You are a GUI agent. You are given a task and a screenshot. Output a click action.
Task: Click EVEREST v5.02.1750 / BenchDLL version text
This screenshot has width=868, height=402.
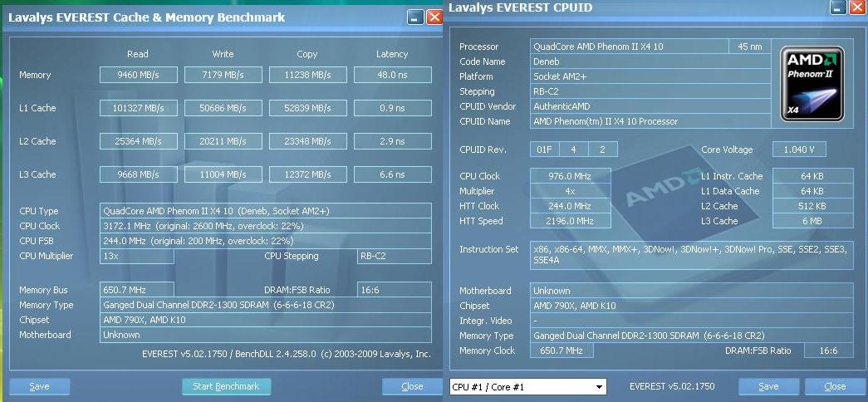[287, 354]
